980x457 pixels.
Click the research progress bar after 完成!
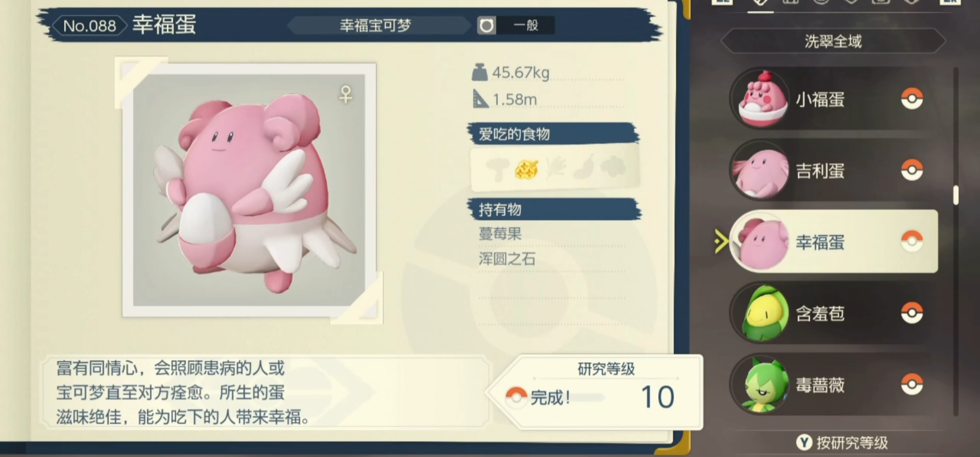(x=587, y=397)
